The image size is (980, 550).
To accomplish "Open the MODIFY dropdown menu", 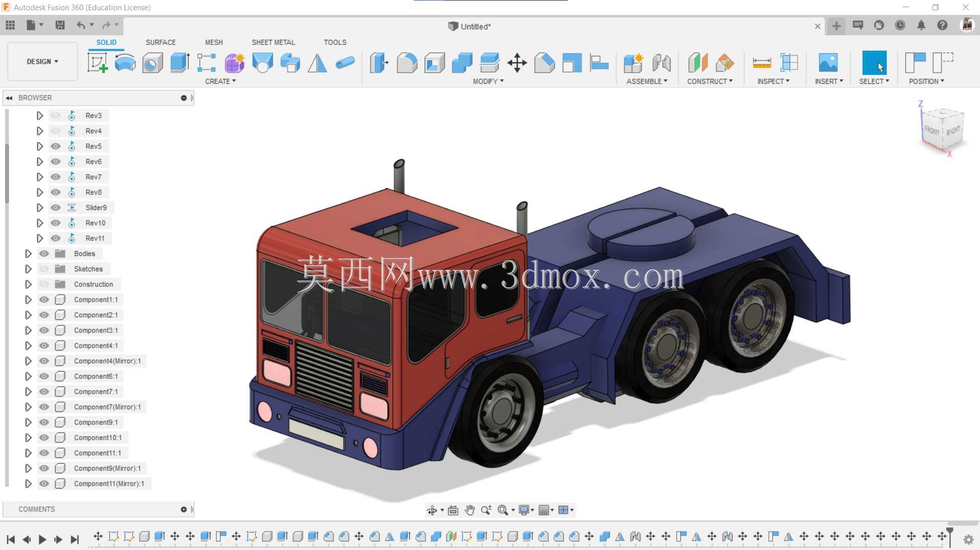I will pos(488,81).
